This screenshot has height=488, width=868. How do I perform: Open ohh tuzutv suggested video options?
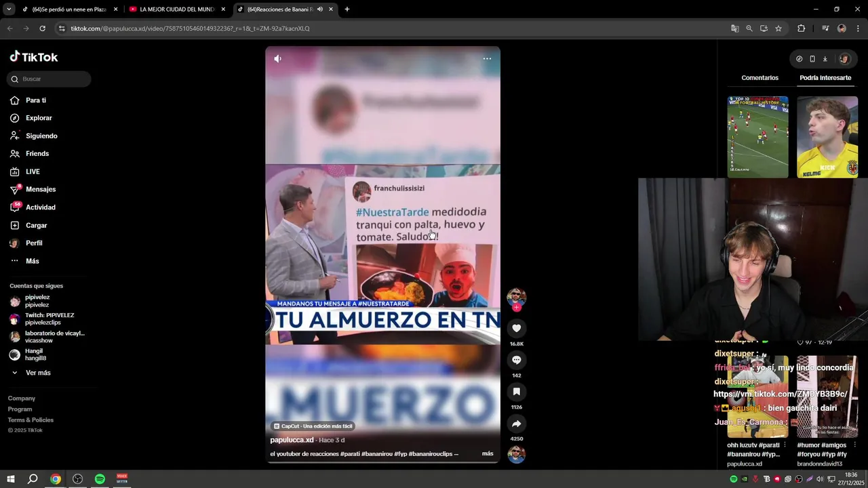pos(785,445)
